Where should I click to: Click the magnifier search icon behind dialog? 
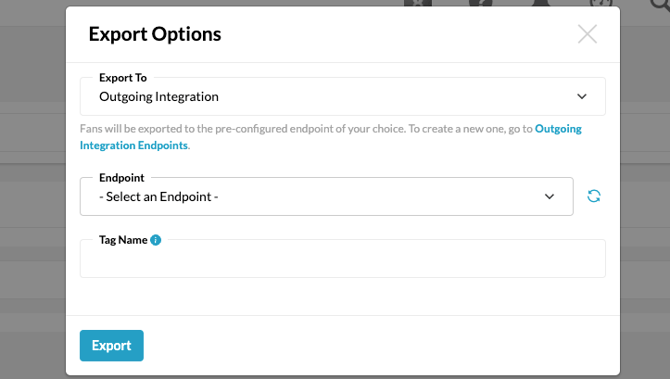pos(660,4)
